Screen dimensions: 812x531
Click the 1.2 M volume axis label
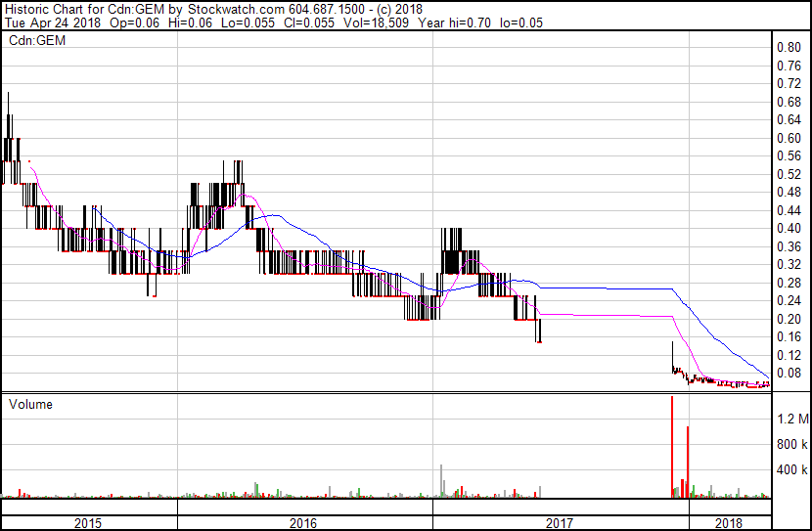791,420
